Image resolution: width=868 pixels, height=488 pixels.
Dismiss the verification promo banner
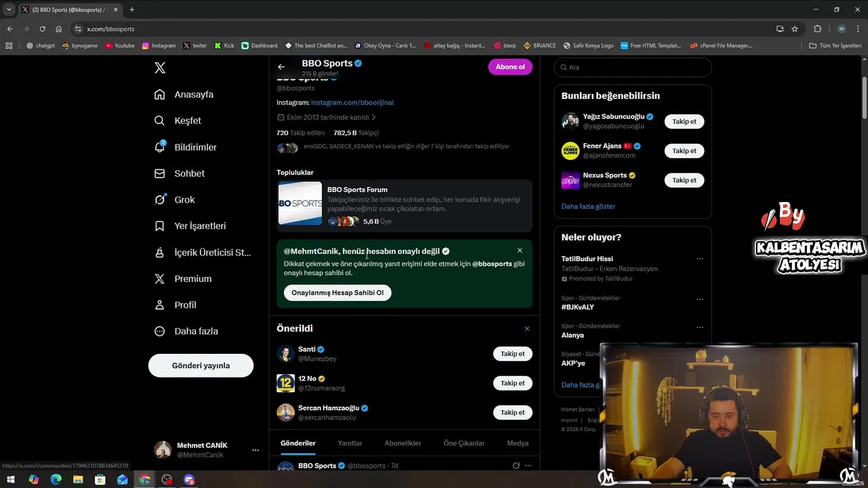pyautogui.click(x=520, y=250)
